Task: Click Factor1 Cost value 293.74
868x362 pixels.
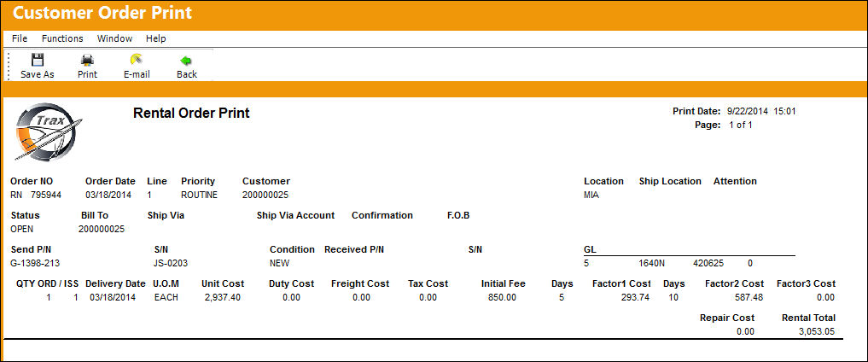Action: (636, 298)
